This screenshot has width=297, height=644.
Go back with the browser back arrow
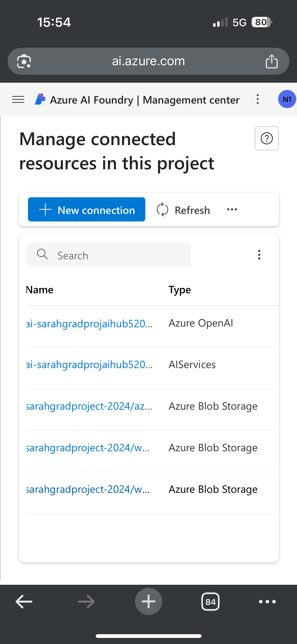(x=24, y=602)
